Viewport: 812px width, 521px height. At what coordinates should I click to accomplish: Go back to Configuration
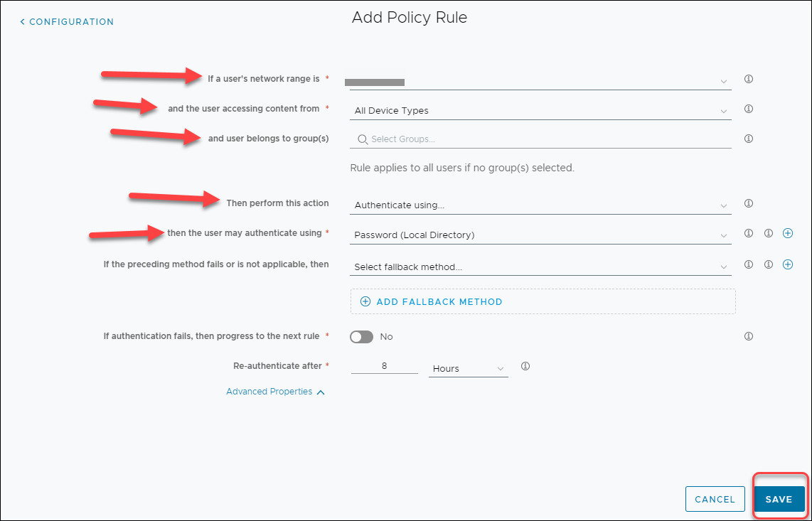coord(67,22)
